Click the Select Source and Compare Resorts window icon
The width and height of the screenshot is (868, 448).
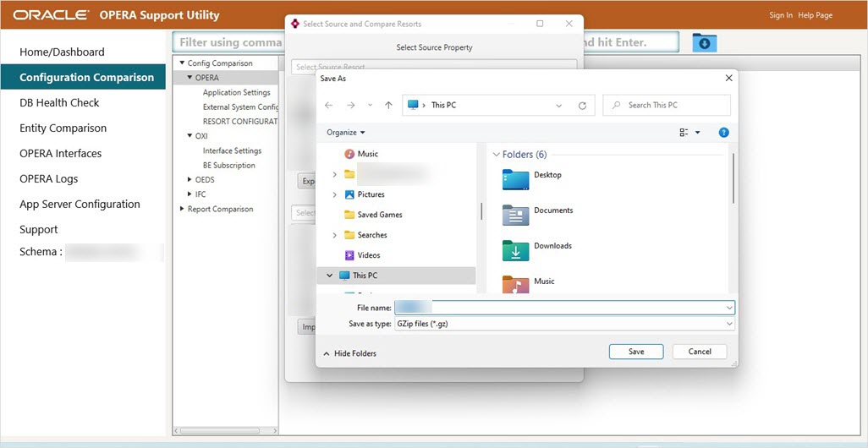coord(295,24)
